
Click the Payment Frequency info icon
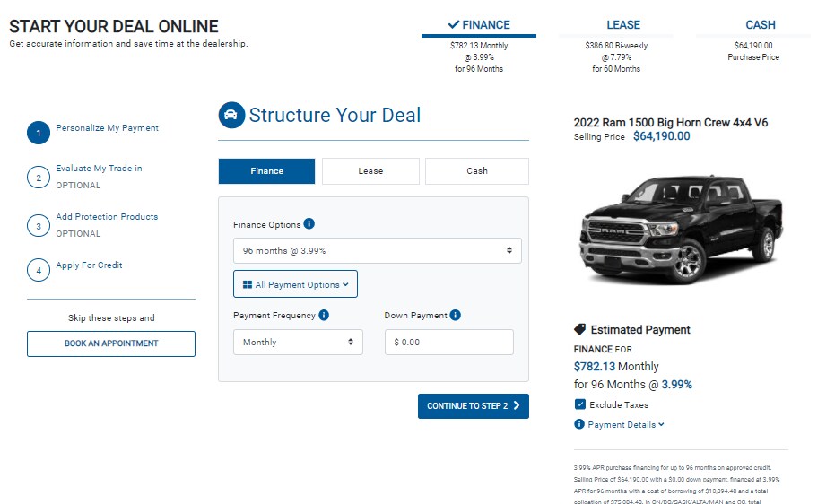[324, 315]
